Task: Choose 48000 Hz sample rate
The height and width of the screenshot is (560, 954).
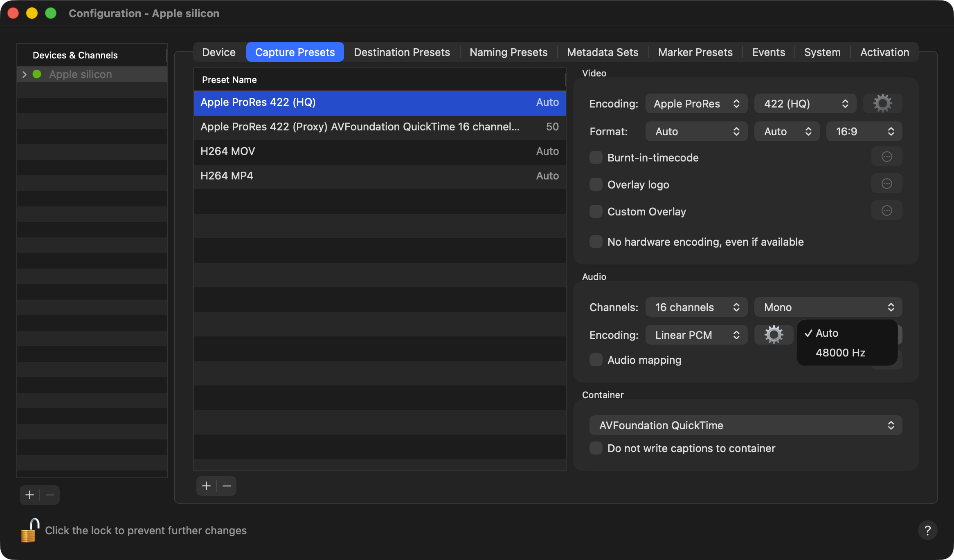Action: point(847,352)
